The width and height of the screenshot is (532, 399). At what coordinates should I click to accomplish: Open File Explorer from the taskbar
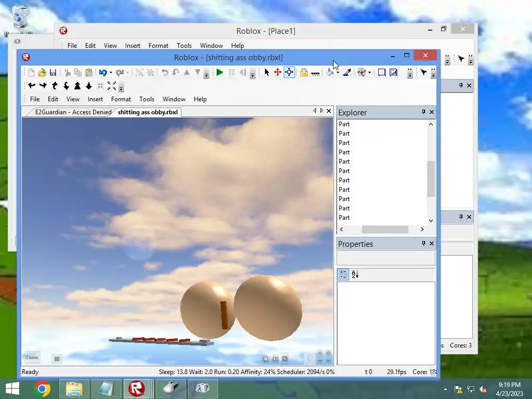tap(74, 389)
